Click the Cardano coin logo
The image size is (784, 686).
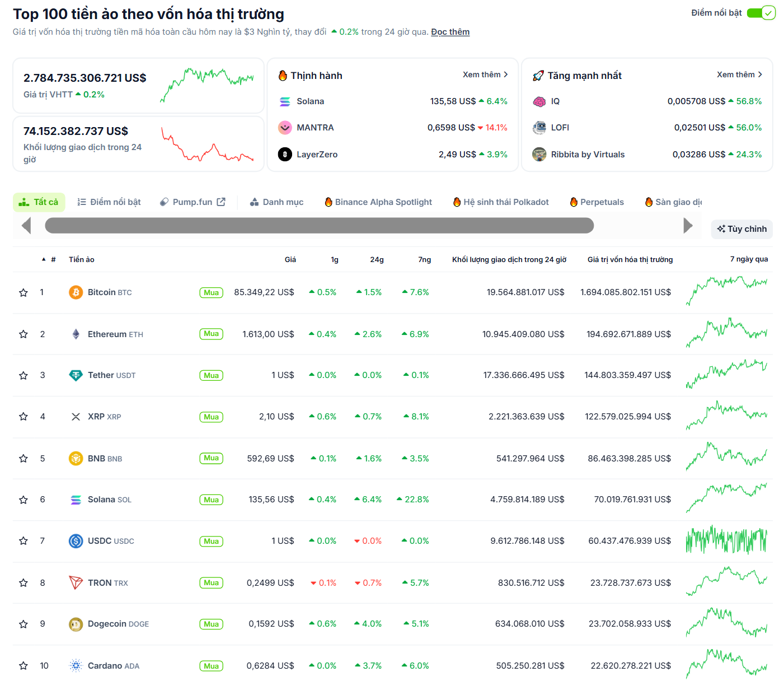tap(76, 666)
